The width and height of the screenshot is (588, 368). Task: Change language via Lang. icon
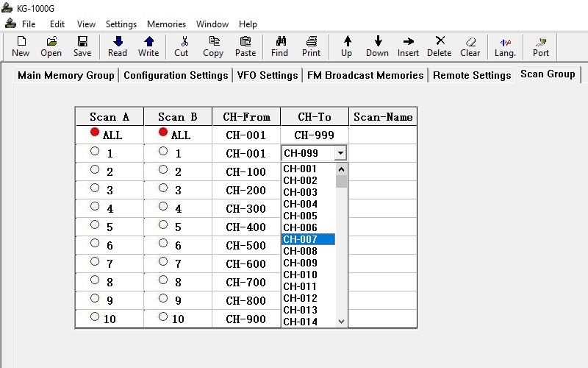(x=505, y=46)
